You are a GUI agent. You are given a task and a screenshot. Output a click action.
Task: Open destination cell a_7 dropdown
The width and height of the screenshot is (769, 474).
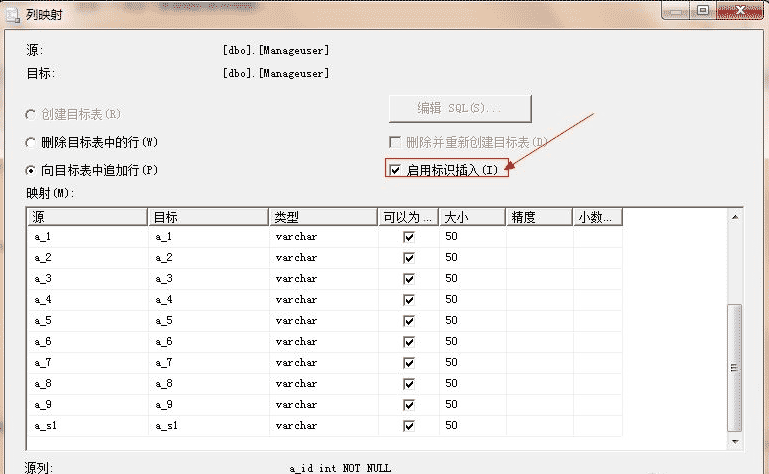[x=208, y=363]
